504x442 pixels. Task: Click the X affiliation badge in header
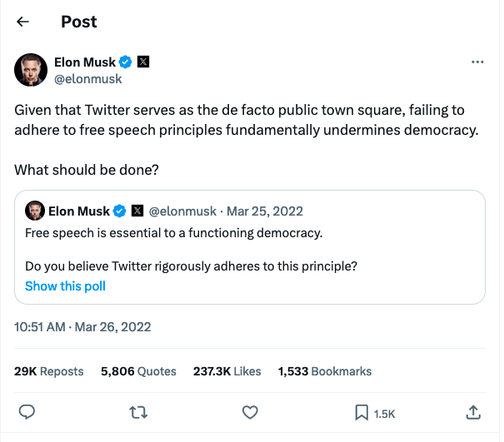[x=142, y=62]
